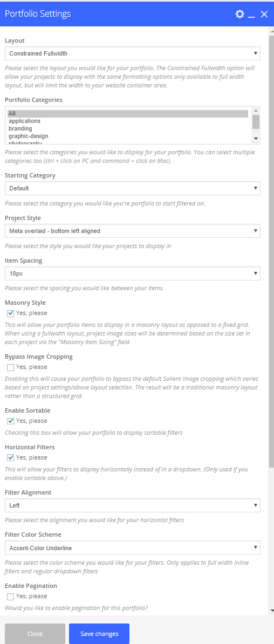Click the main panel vertical scrollbar
Image resolution: width=274 pixels, height=644 pixels.
pyautogui.click(x=271, y=251)
